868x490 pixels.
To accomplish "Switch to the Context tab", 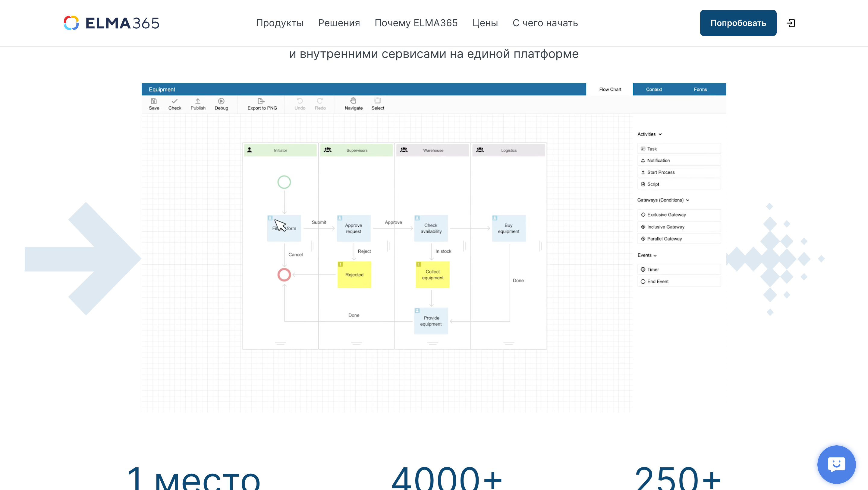I will pyautogui.click(x=653, y=89).
